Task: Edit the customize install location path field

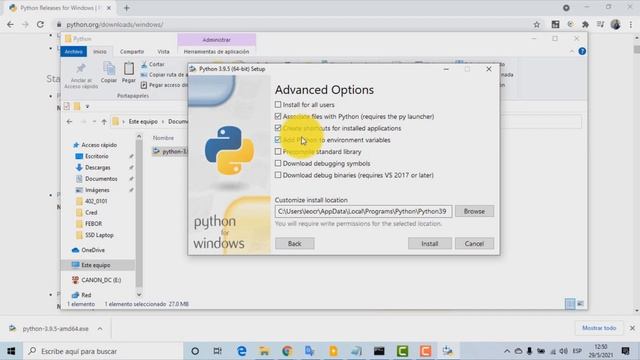Action: click(363, 211)
